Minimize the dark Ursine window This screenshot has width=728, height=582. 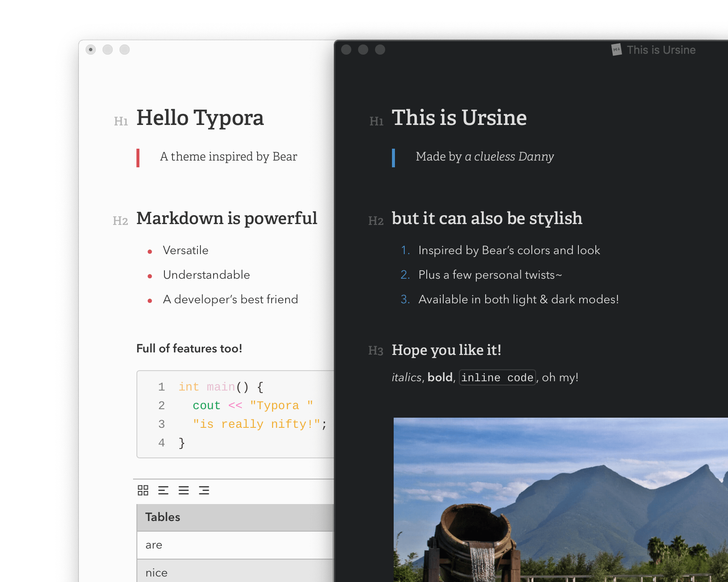363,50
